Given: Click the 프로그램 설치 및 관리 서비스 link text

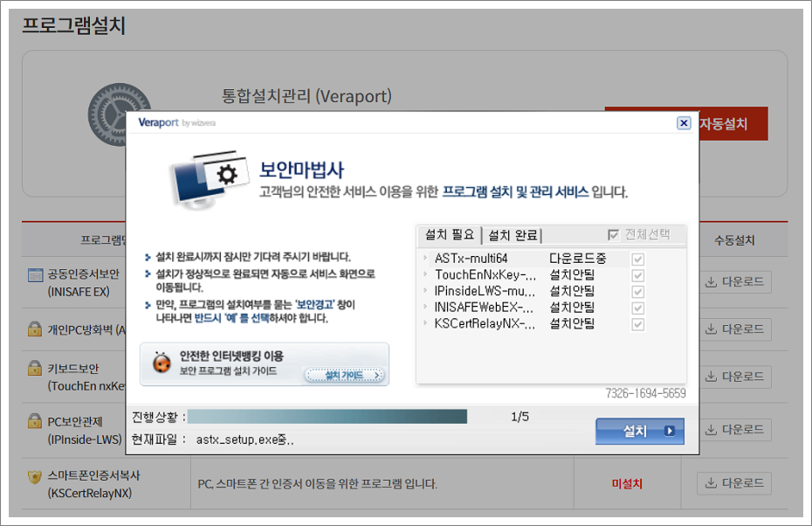Looking at the screenshot, I should (x=515, y=192).
